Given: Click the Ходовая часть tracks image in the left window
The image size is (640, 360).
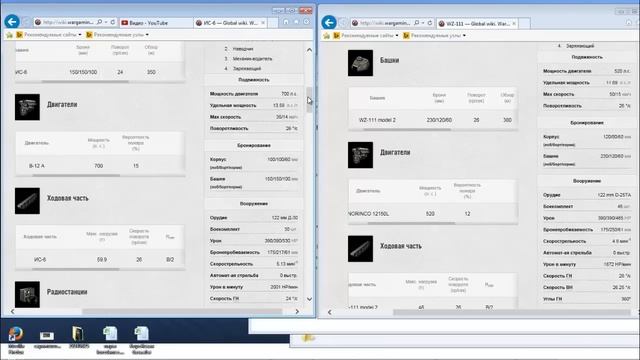Looking at the screenshot, I should [x=27, y=201].
